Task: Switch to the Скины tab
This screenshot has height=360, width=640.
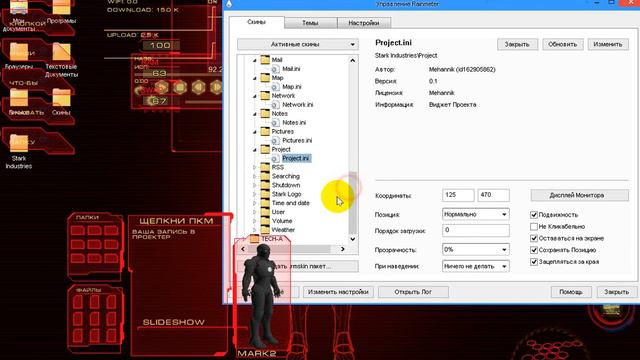Action: (256, 22)
